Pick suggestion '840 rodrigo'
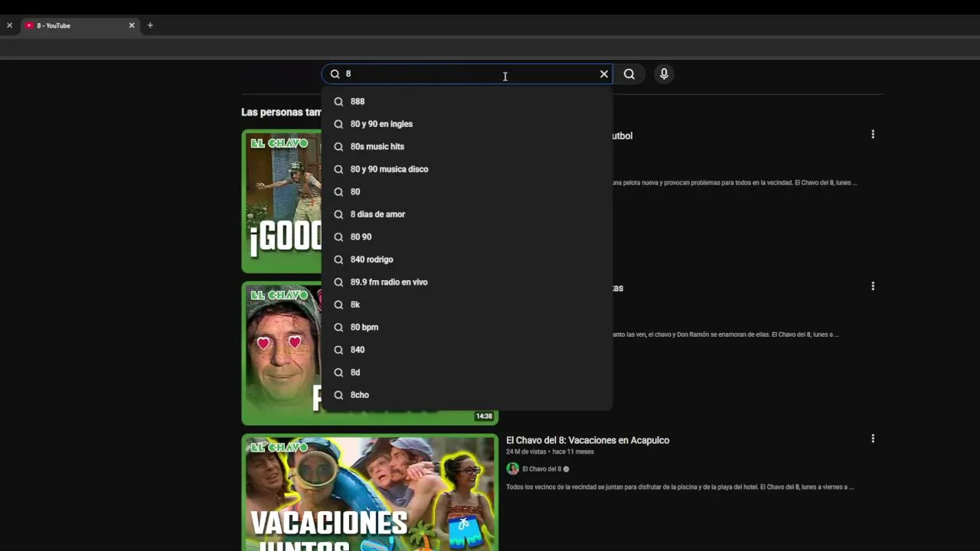This screenshot has height=551, width=980. (x=467, y=259)
